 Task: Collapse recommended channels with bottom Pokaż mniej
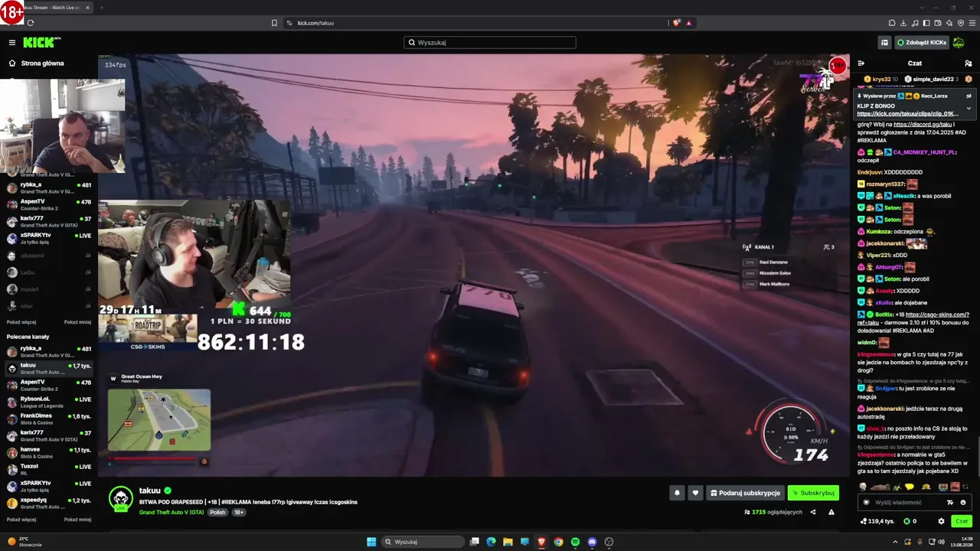pyautogui.click(x=77, y=520)
